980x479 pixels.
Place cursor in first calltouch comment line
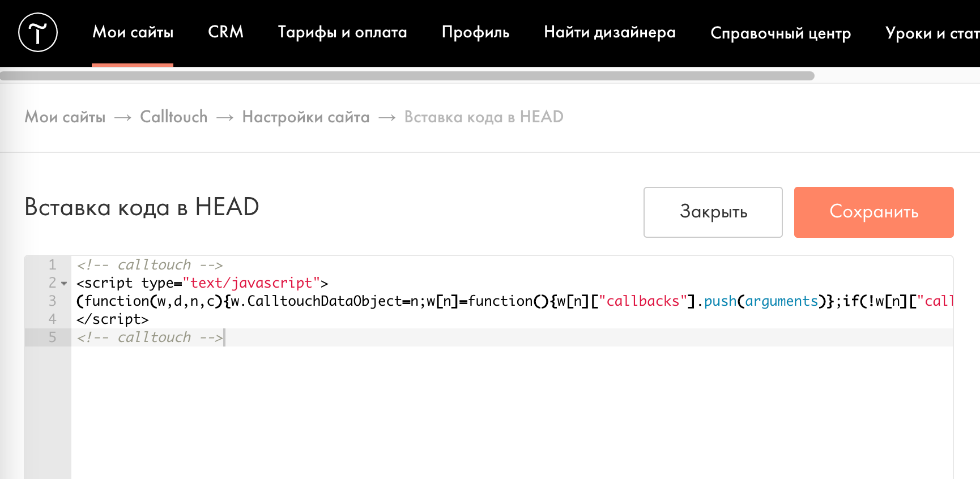(150, 265)
